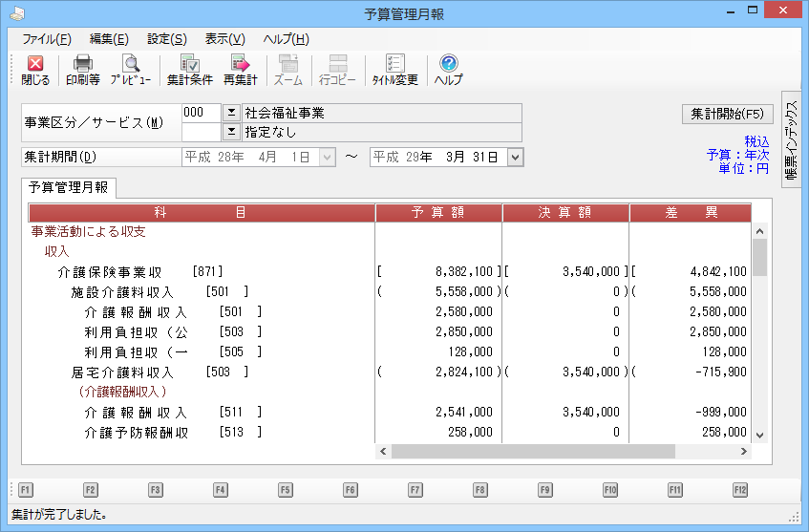Expand the 事業区分 000 dropdown arrow

(x=230, y=113)
